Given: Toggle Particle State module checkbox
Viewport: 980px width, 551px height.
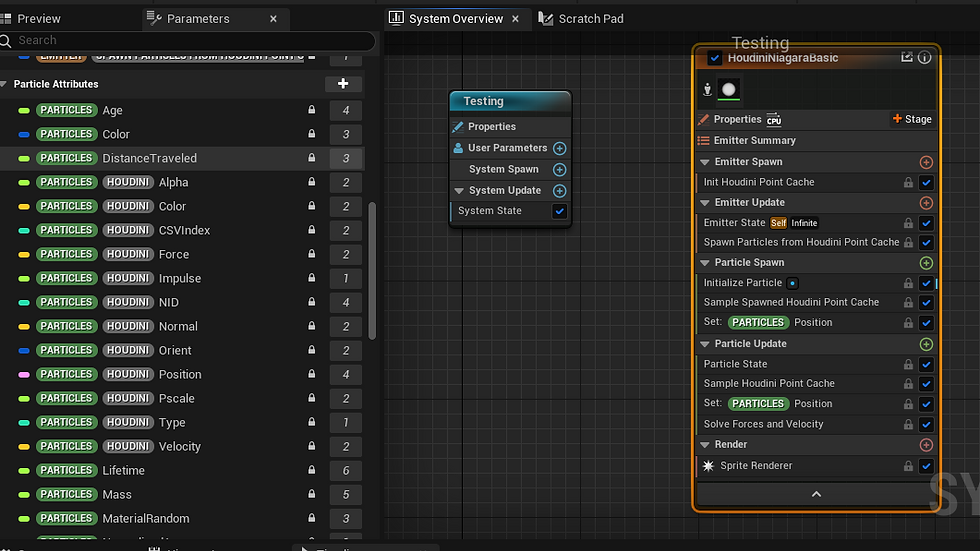Looking at the screenshot, I should click(x=926, y=364).
